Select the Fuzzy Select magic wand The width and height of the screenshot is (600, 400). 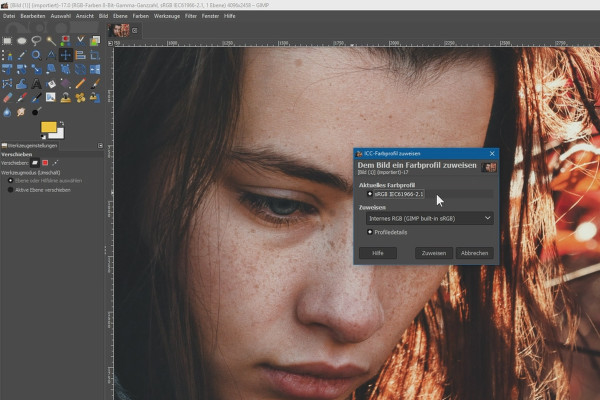click(51, 41)
